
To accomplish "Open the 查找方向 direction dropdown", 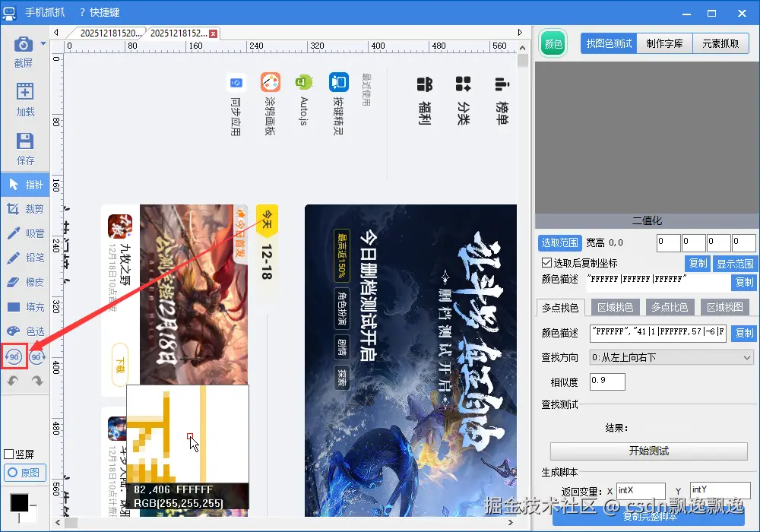I will [x=671, y=357].
